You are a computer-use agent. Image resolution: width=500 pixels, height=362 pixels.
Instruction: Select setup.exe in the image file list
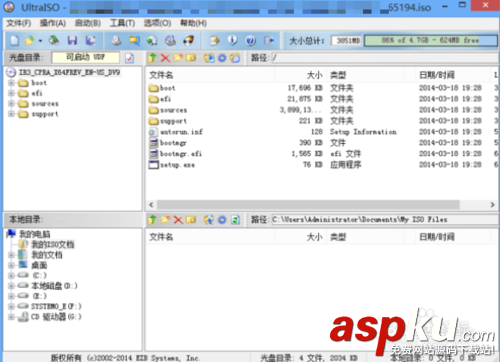coord(177,165)
